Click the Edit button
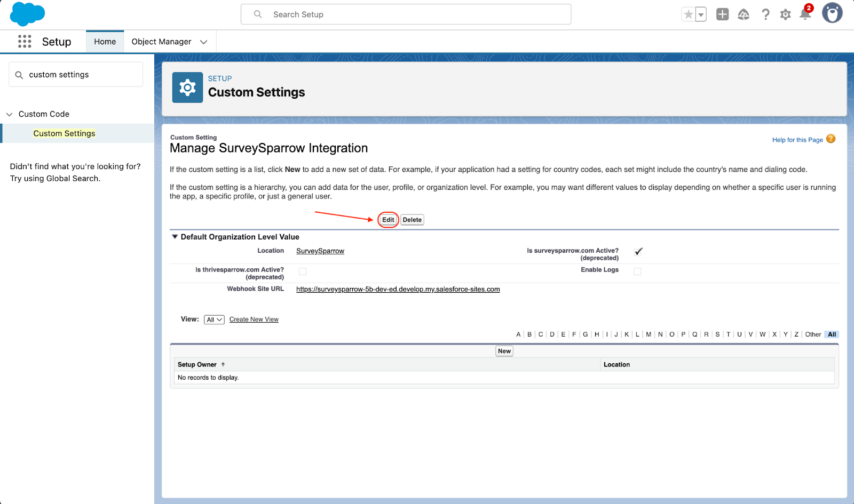Screen dimensions: 854x504 point(388,220)
